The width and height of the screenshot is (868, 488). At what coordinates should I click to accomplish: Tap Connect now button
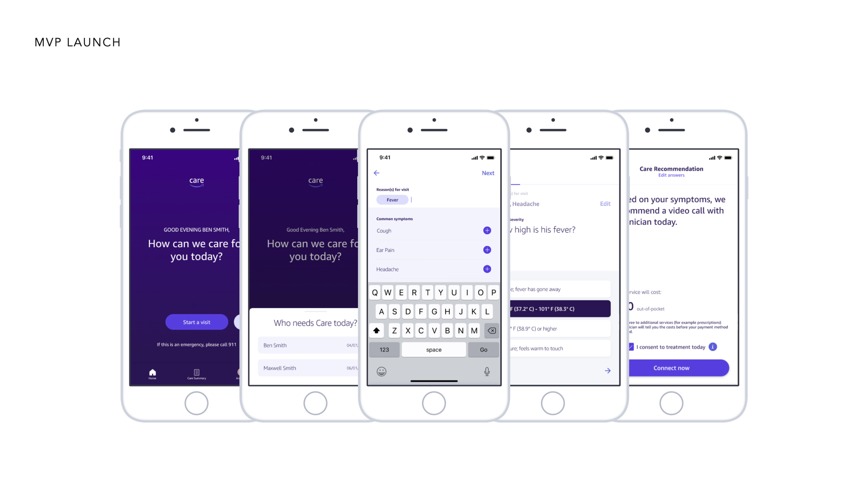671,368
